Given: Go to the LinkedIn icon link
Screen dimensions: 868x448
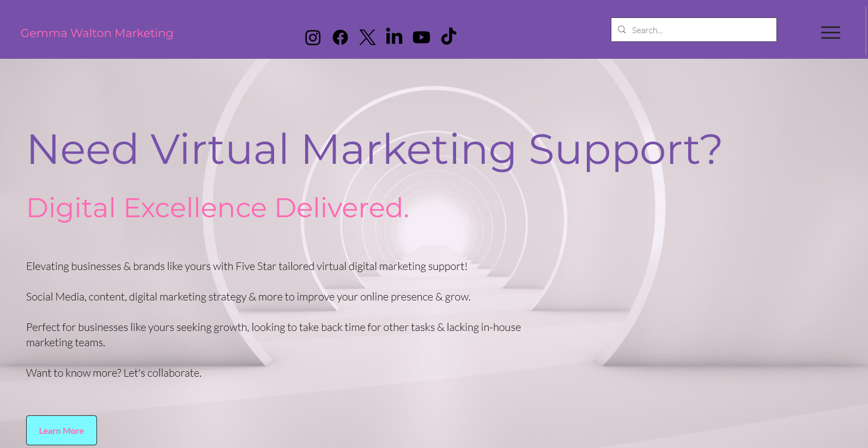Looking at the screenshot, I should (394, 36).
